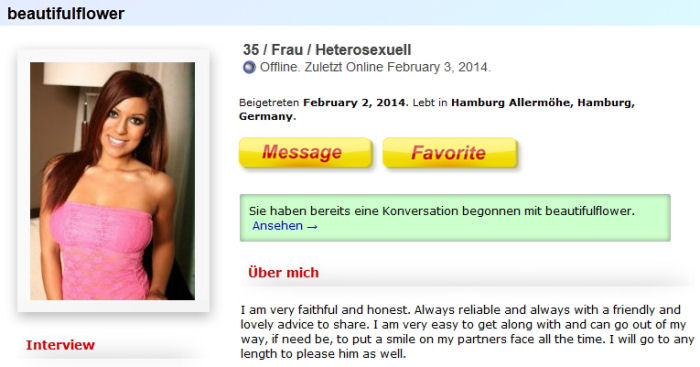Click the light blue header bar
Viewport: 700px width, 367px height.
350,13
